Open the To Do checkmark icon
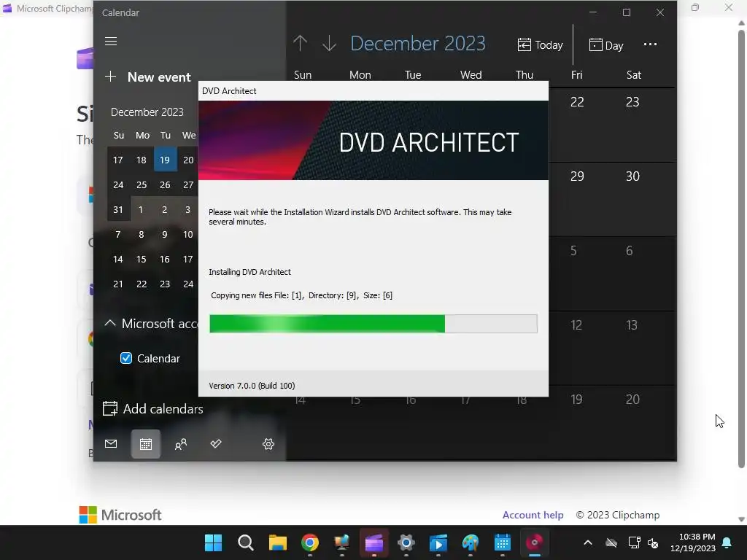747x560 pixels. coord(216,444)
